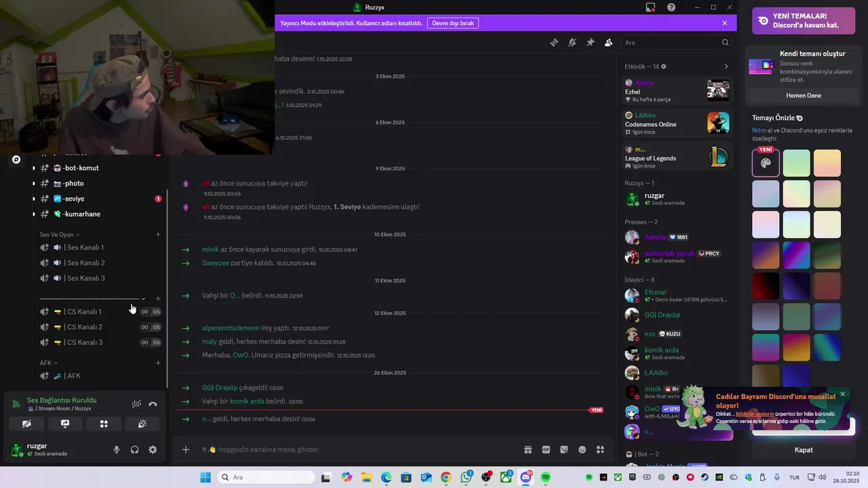Click the Devre dışı bırak button
Image resolution: width=868 pixels, height=488 pixels.
pos(453,23)
